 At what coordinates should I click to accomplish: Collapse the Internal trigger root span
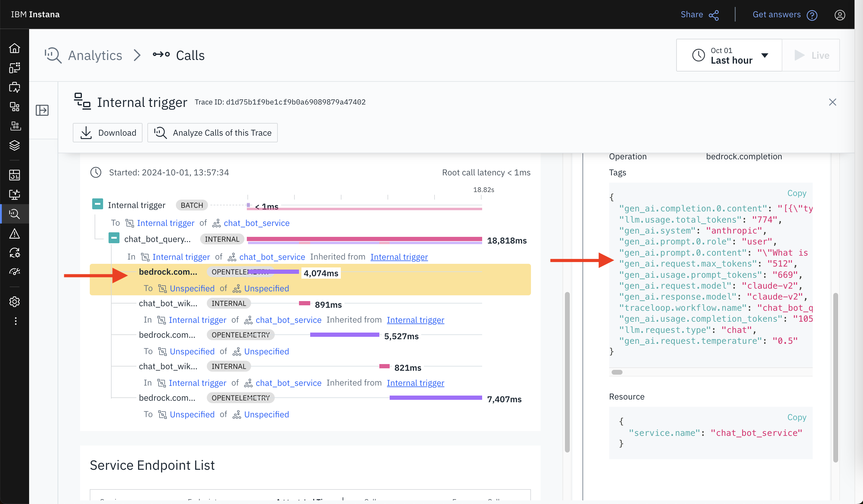coord(98,204)
